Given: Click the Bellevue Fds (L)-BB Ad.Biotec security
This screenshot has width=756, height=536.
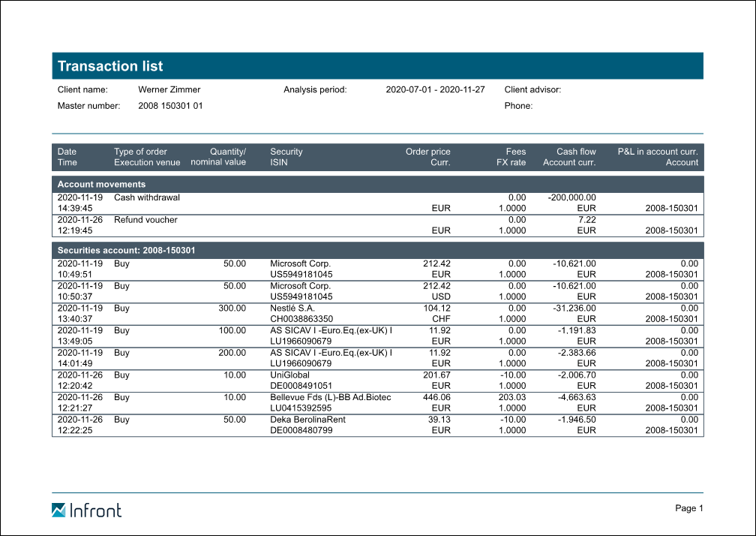Looking at the screenshot, I should pyautogui.click(x=331, y=397).
